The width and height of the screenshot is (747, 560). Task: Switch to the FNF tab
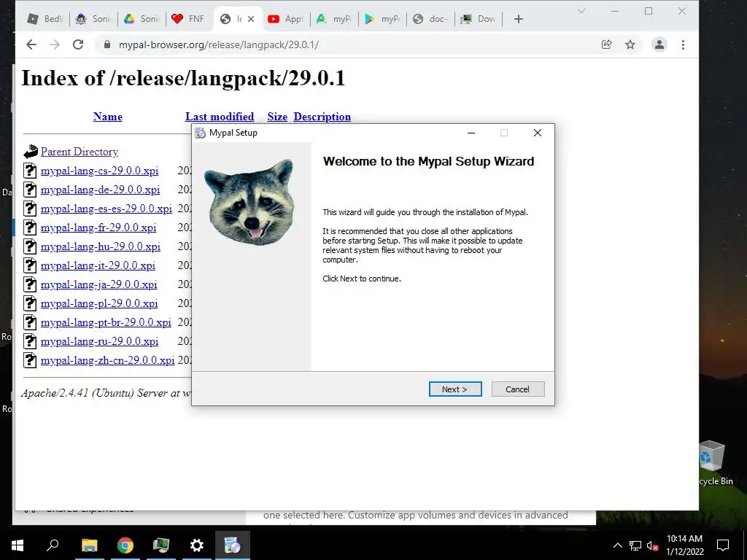[190, 19]
